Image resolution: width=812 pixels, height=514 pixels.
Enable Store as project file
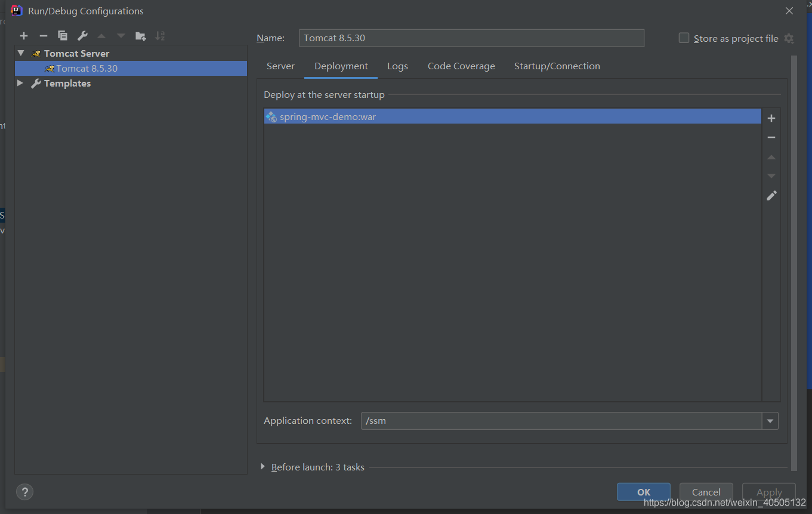(684, 38)
